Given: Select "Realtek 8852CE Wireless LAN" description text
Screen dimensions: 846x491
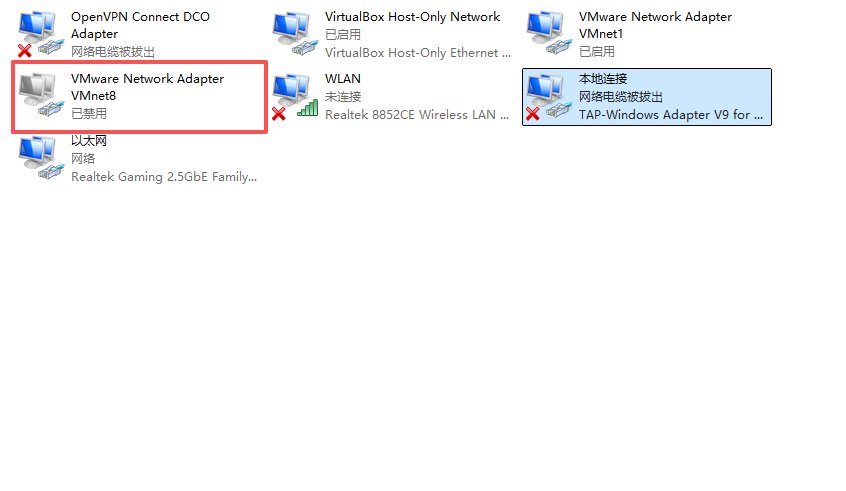Looking at the screenshot, I should (410, 114).
